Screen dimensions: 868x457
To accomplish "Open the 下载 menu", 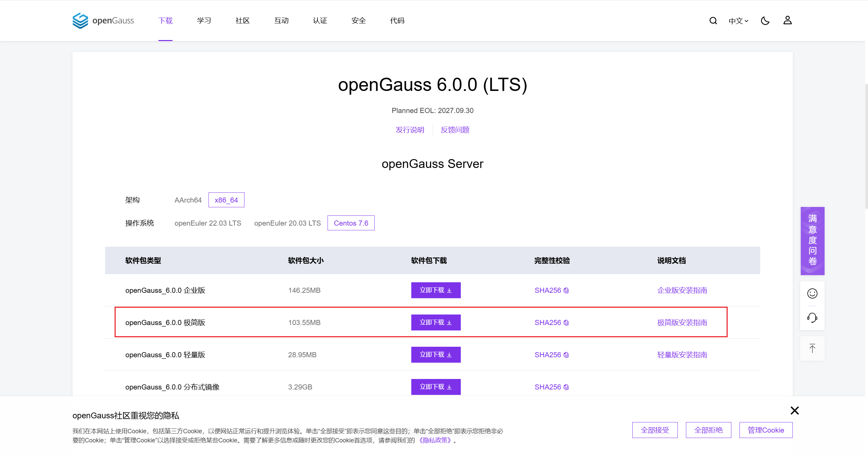I will click(x=165, y=21).
